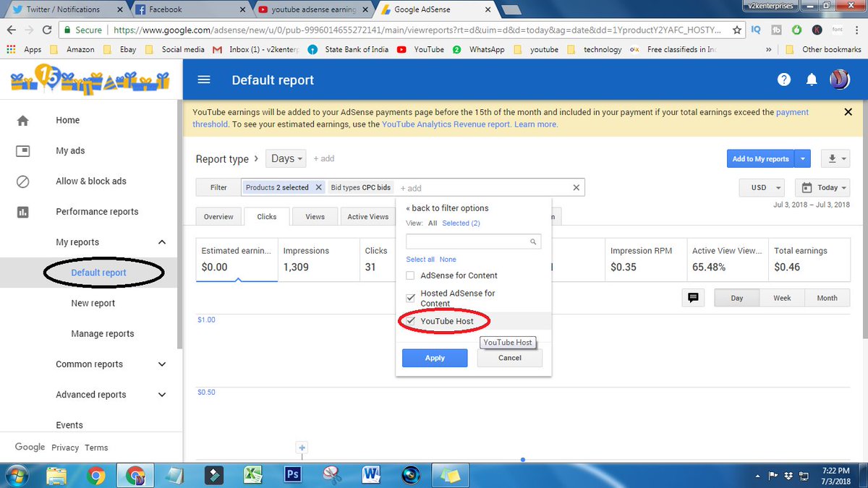Switch chart granularity to Day
This screenshot has height=488, width=868.
coord(736,298)
